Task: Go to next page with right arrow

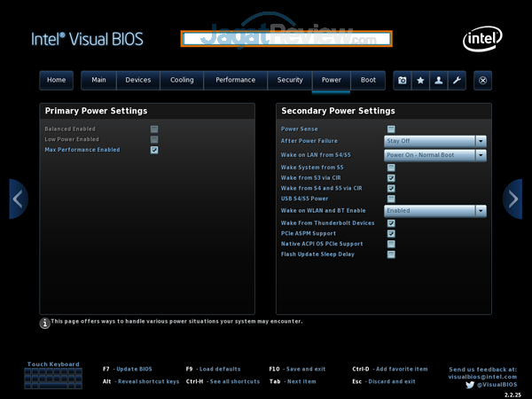Action: point(512,199)
